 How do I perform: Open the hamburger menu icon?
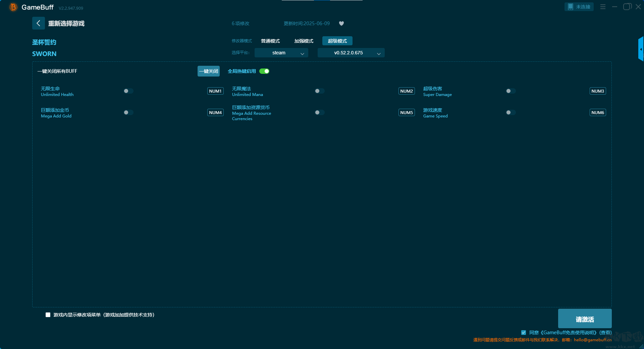603,7
